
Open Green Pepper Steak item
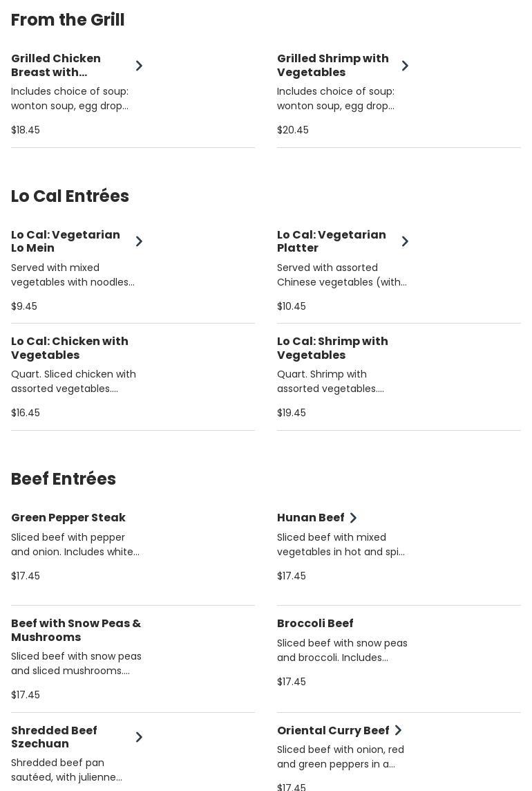click(68, 518)
